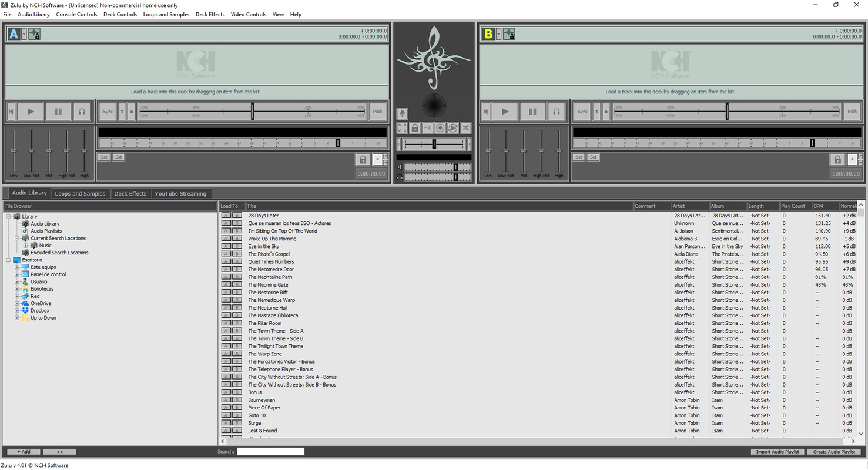Toggle the shuffle icon in center console
The width and height of the screenshot is (868, 470).
coord(465,127)
